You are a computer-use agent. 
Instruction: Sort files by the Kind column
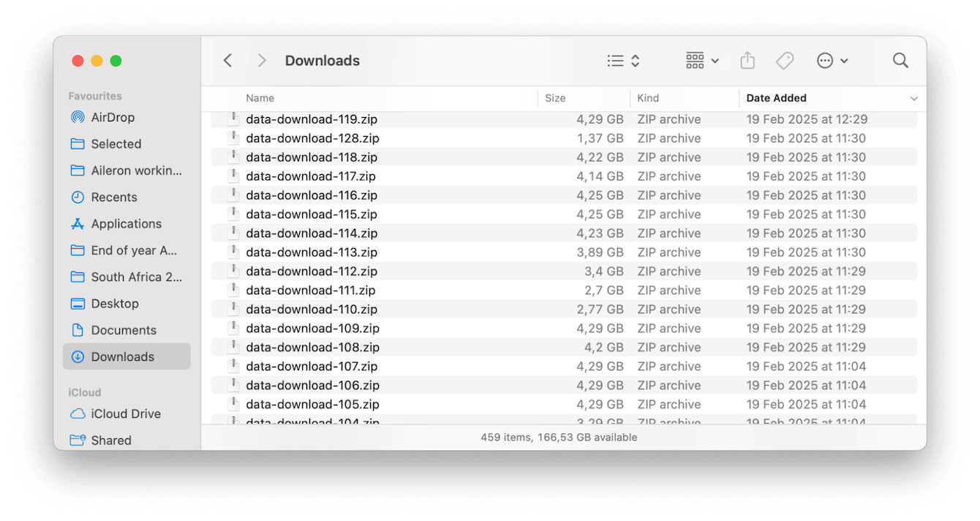pyautogui.click(x=647, y=98)
